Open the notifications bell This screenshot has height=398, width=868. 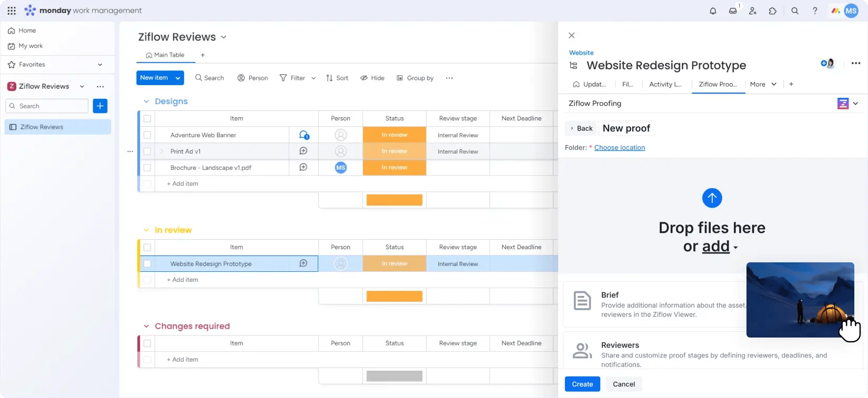click(713, 11)
